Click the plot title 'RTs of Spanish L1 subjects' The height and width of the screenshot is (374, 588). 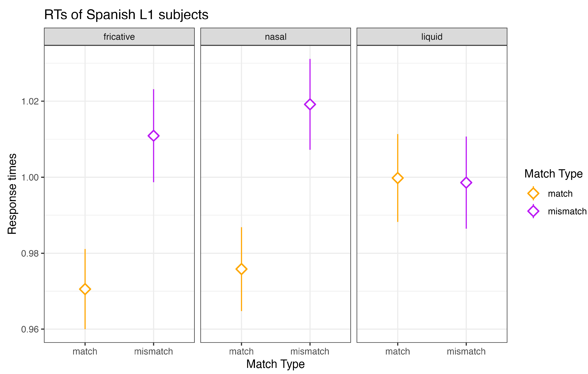(126, 15)
